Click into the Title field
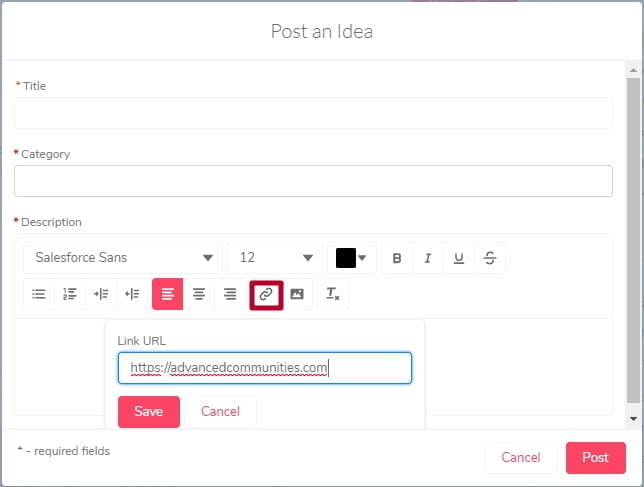This screenshot has width=644, height=487. [313, 113]
